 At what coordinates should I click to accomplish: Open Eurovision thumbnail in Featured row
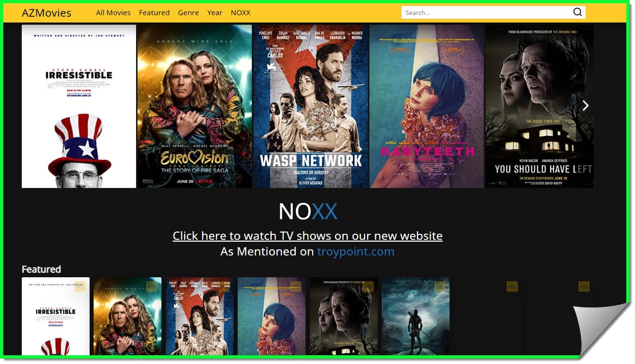click(127, 316)
